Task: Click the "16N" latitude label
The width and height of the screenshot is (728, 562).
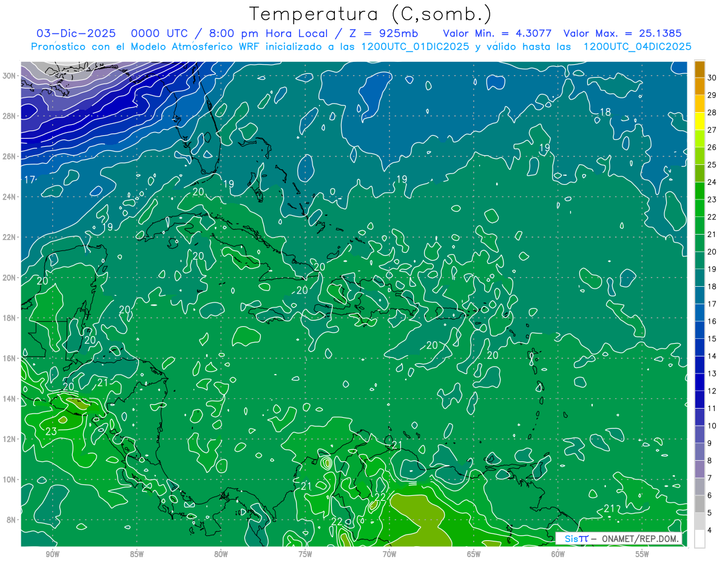Action: click(10, 358)
